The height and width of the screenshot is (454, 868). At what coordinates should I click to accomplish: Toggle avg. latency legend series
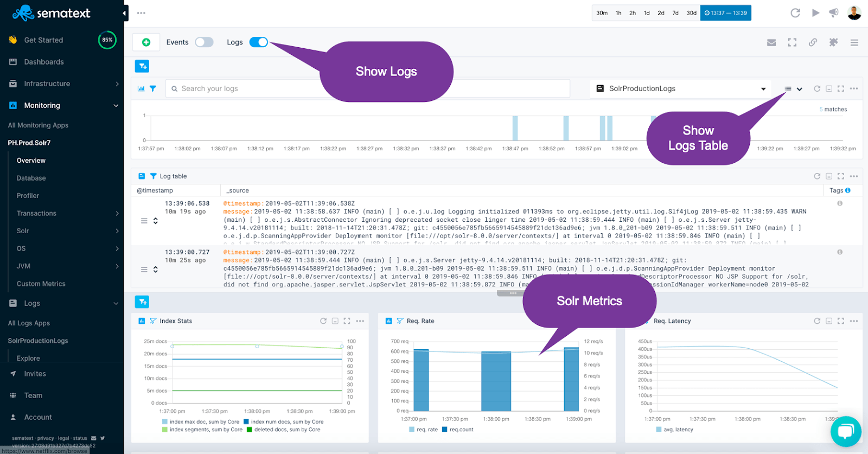[674, 430]
